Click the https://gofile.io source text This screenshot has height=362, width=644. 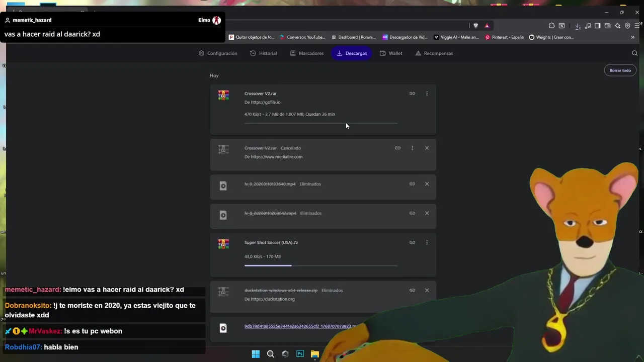tap(266, 102)
